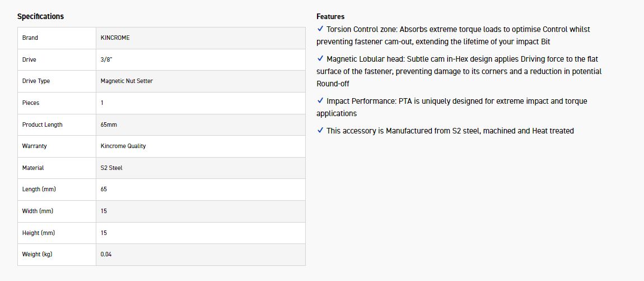Click the Impact Performance feature text
Image resolution: width=644 pixels, height=281 pixels.
(456, 101)
